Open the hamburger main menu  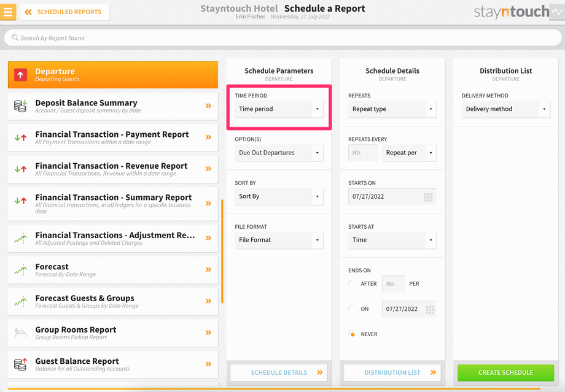[x=7, y=12]
